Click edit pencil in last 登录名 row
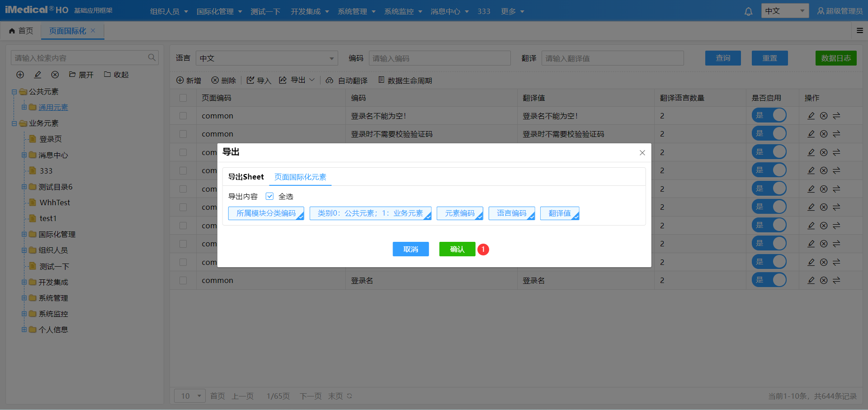Screen dimensions: 868x410 [811, 280]
